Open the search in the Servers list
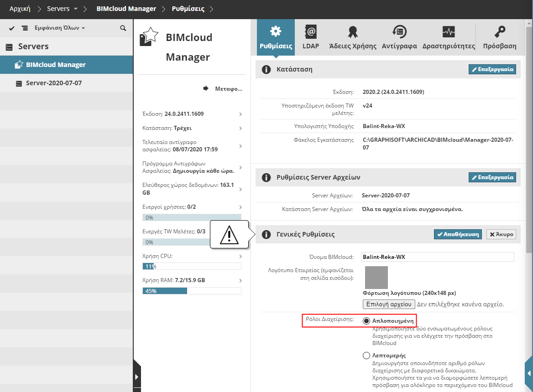 [123, 28]
